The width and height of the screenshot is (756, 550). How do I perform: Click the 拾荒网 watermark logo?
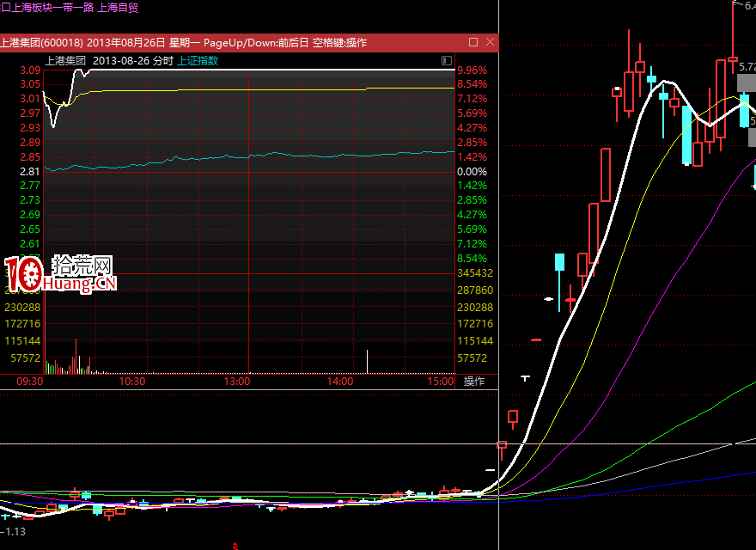click(x=60, y=273)
